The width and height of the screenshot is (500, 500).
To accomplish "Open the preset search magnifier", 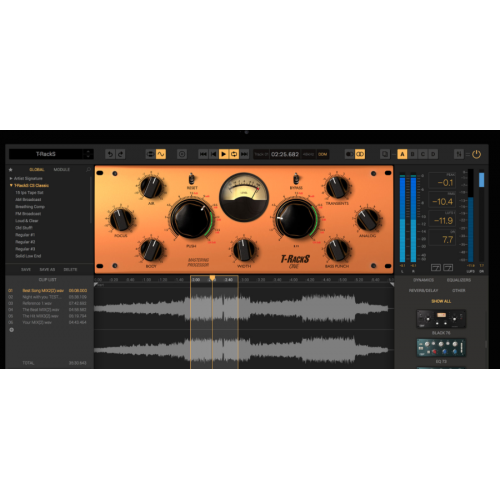I will pos(88,170).
